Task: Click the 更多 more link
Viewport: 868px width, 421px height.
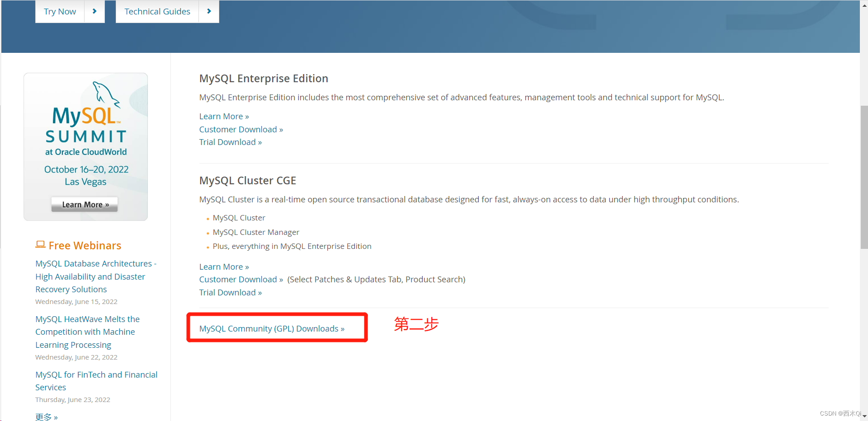Action: point(47,417)
